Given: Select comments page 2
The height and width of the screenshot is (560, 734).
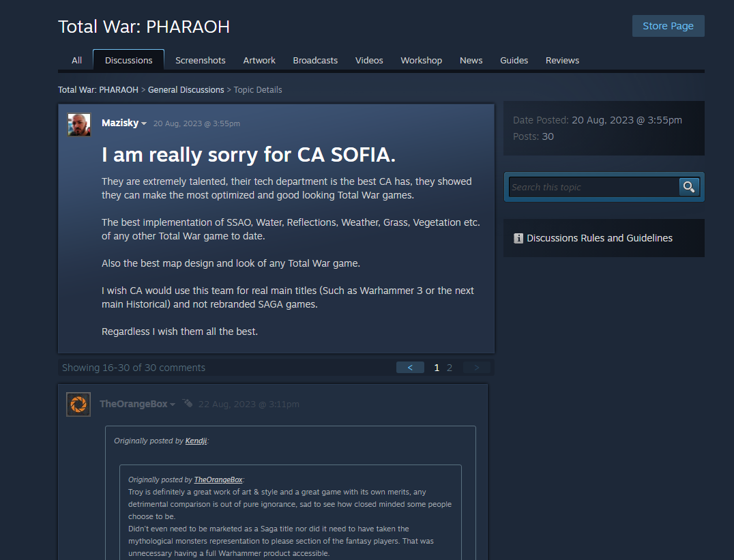Looking at the screenshot, I should (450, 368).
